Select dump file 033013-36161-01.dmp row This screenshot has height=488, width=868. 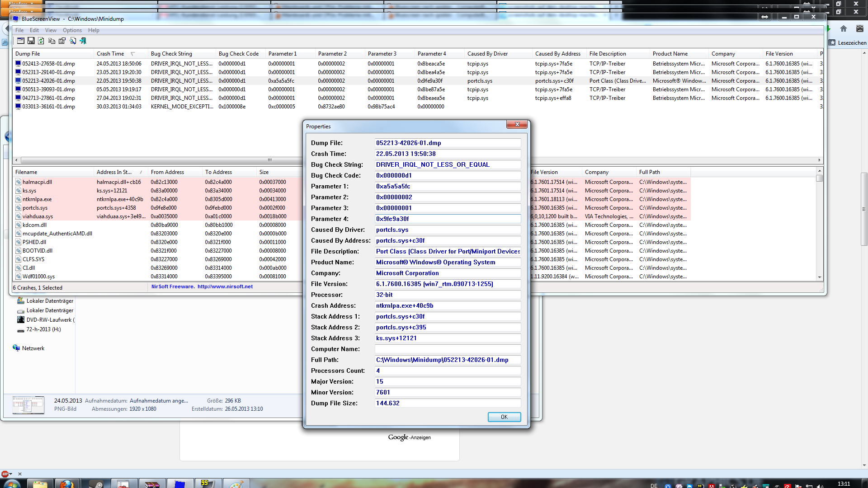[x=49, y=107]
